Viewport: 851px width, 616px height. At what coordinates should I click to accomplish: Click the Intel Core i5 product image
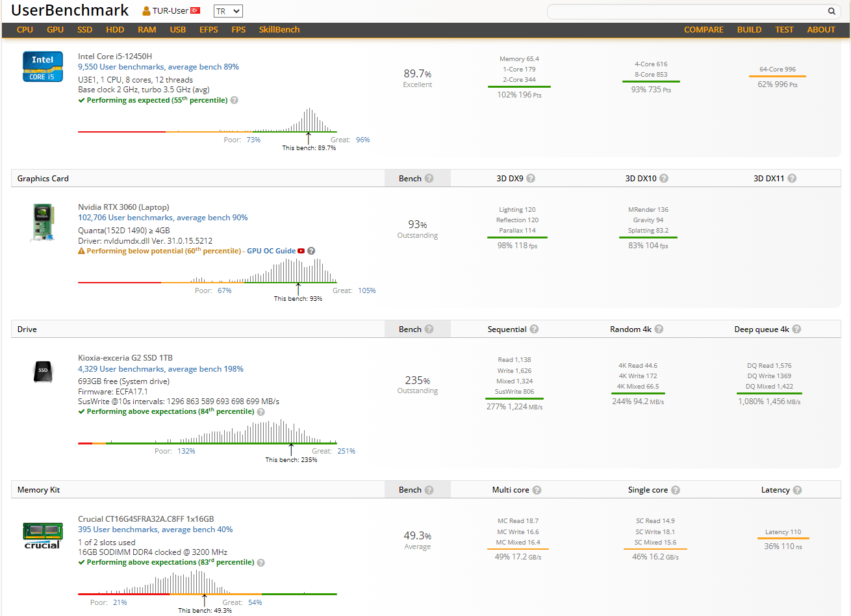coord(43,66)
